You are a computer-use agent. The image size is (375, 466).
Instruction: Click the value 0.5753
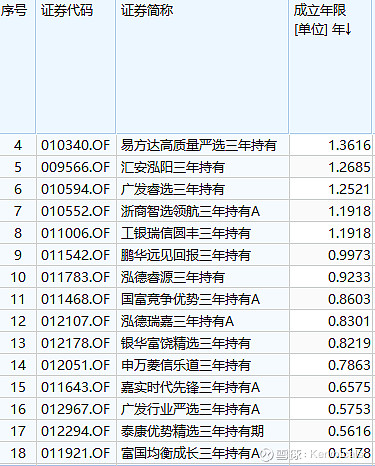[349, 409]
